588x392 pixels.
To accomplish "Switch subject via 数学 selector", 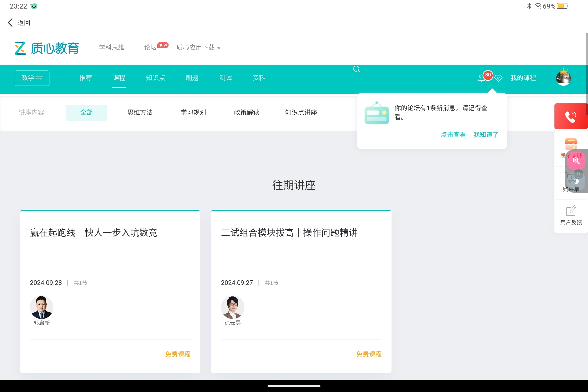I will pos(32,78).
